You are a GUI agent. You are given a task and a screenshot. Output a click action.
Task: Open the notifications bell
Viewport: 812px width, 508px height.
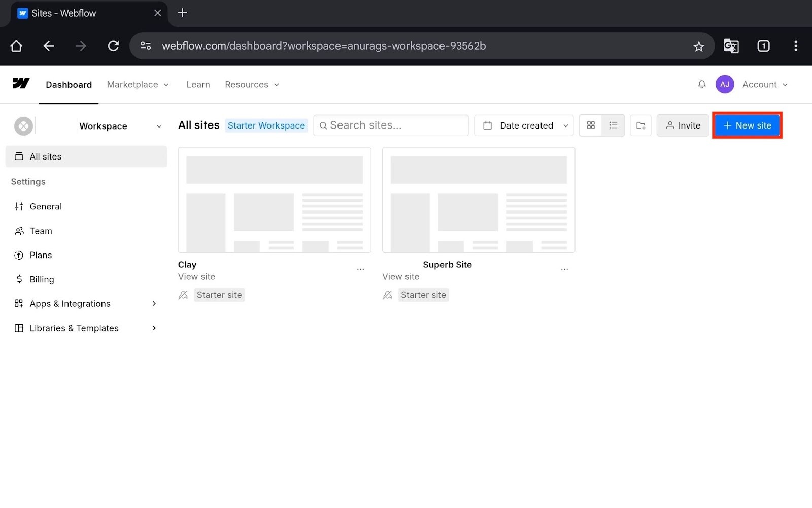702,84
